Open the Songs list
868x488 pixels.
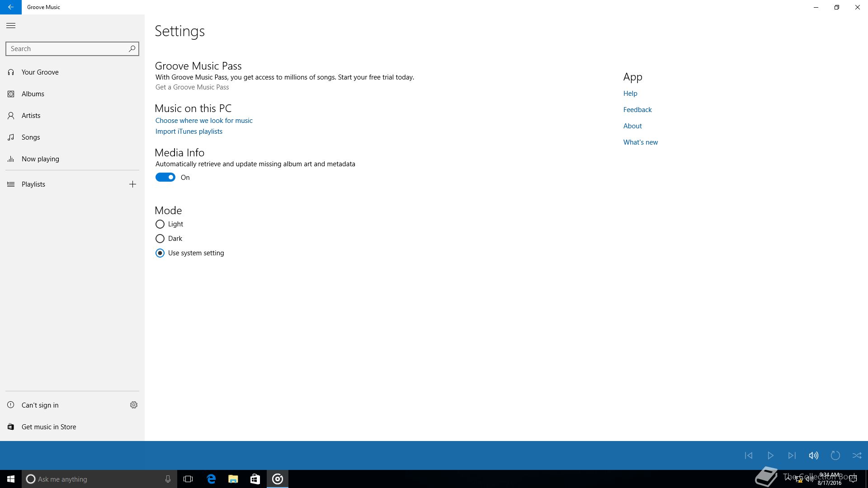[72, 137]
